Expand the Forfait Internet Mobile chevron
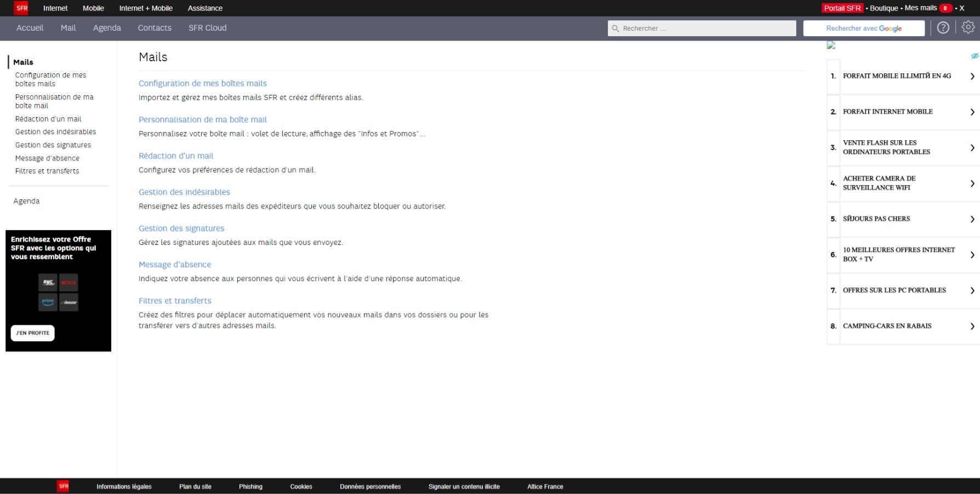980x494 pixels. coord(972,112)
